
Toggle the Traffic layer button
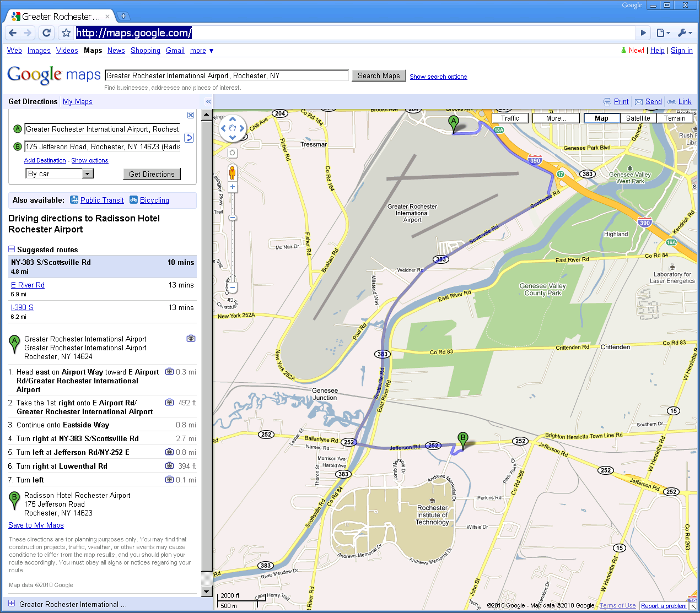pos(510,118)
